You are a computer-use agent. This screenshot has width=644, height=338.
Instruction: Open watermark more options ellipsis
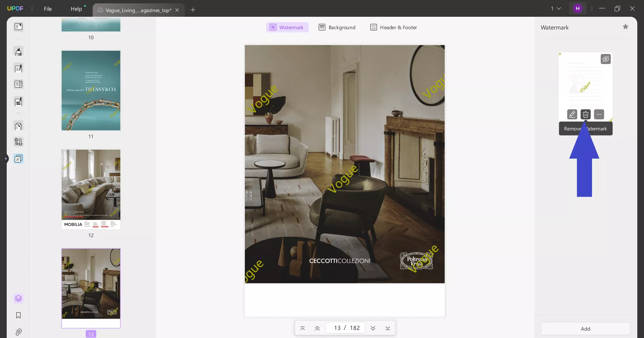[599, 114]
